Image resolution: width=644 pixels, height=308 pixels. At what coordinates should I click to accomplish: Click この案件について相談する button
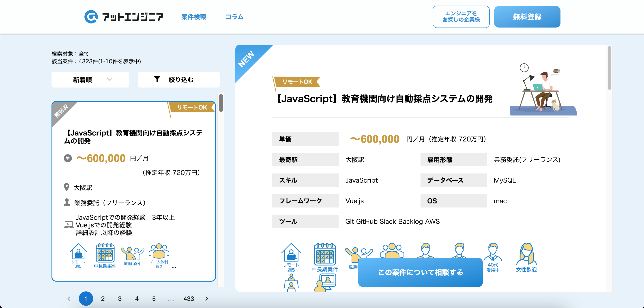(x=420, y=272)
